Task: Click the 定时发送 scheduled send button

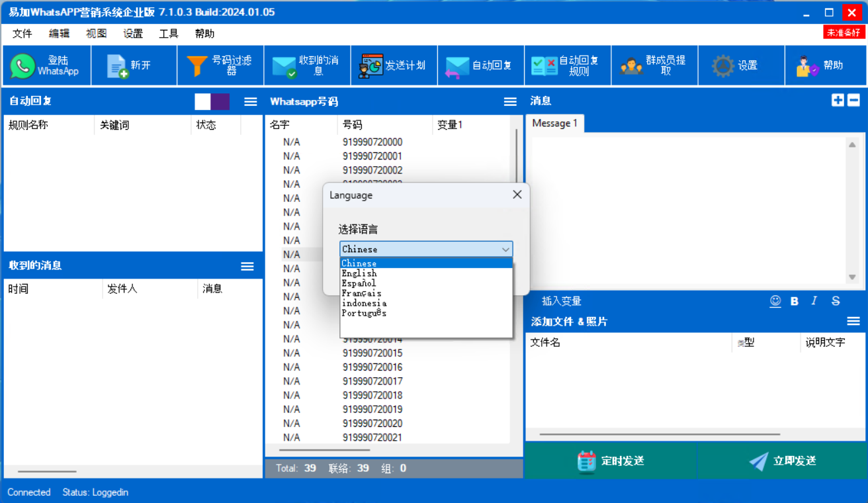Action: click(x=610, y=461)
